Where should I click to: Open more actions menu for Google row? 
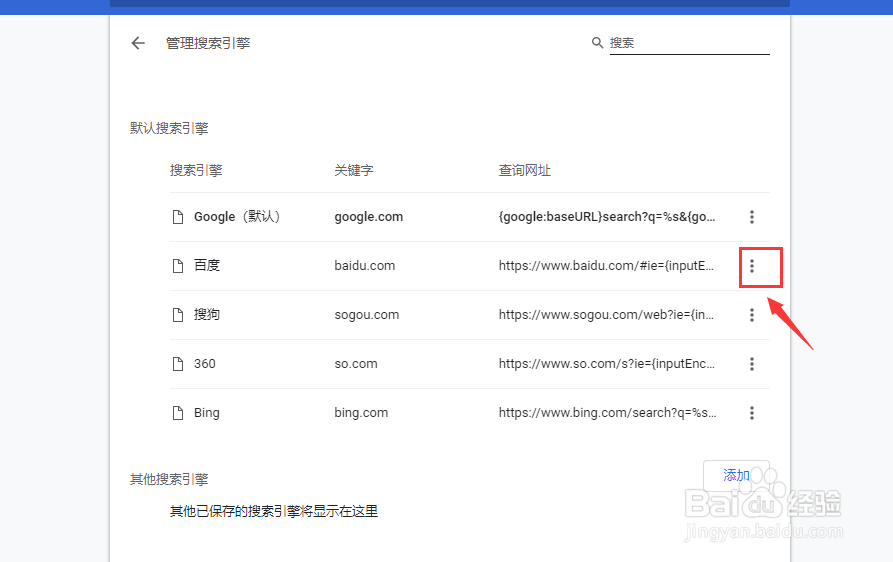click(752, 217)
